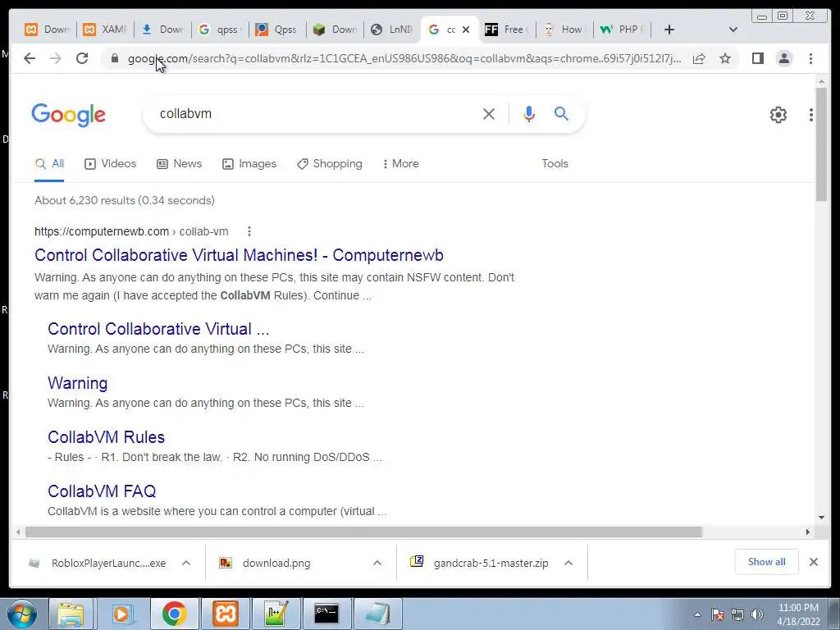This screenshot has height=630, width=840.
Task: Open search Tools
Action: (x=555, y=164)
